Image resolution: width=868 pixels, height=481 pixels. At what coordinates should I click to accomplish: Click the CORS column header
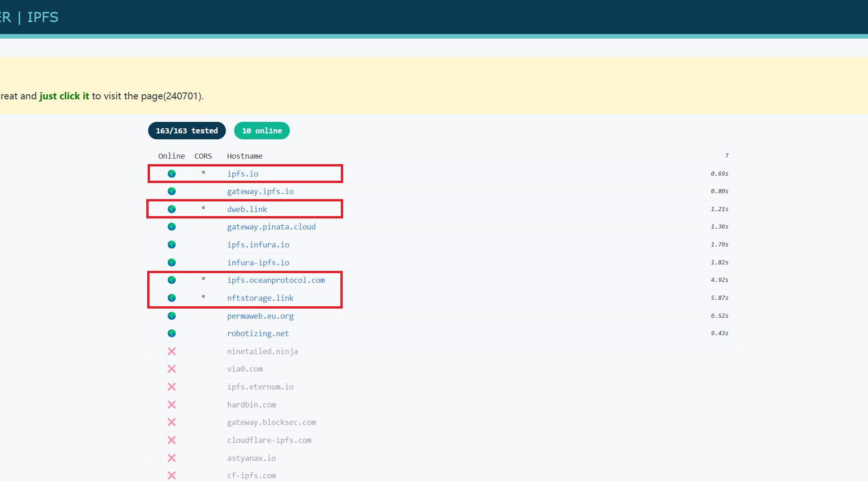203,156
